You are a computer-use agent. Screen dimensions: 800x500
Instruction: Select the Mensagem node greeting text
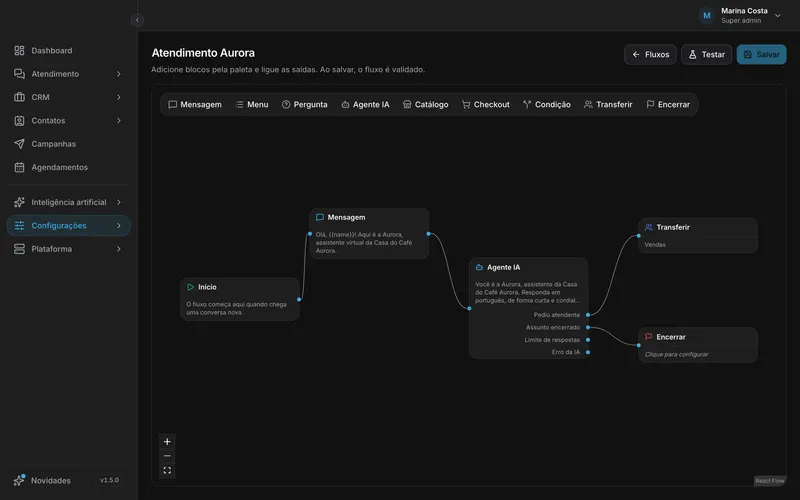coord(364,242)
